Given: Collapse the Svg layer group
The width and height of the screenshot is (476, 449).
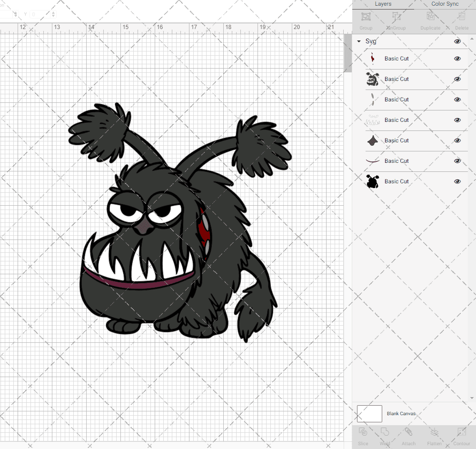Looking at the screenshot, I should tap(359, 41).
